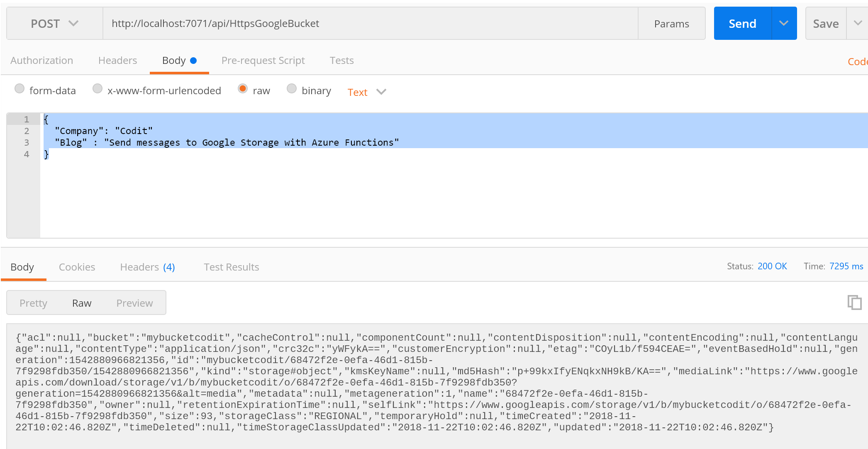Go to the Tests tab
868x449 pixels.
click(x=341, y=61)
